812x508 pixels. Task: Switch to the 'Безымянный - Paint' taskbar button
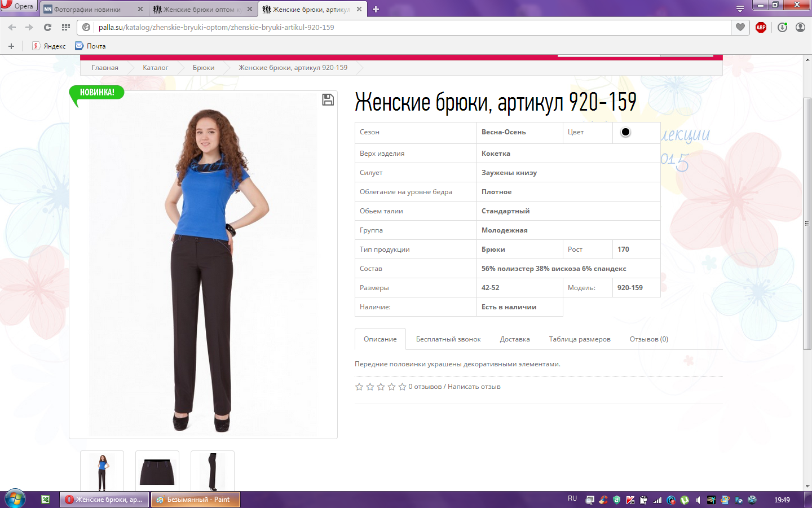(196, 500)
